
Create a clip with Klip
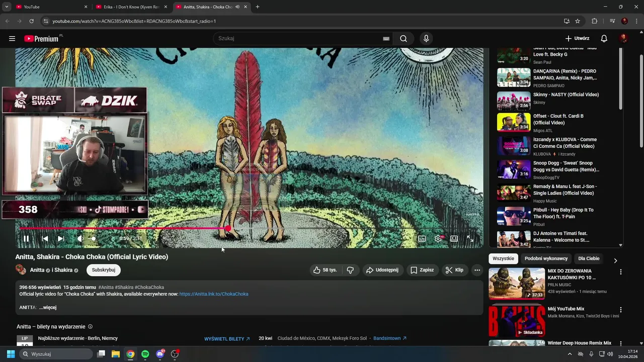[x=454, y=270]
